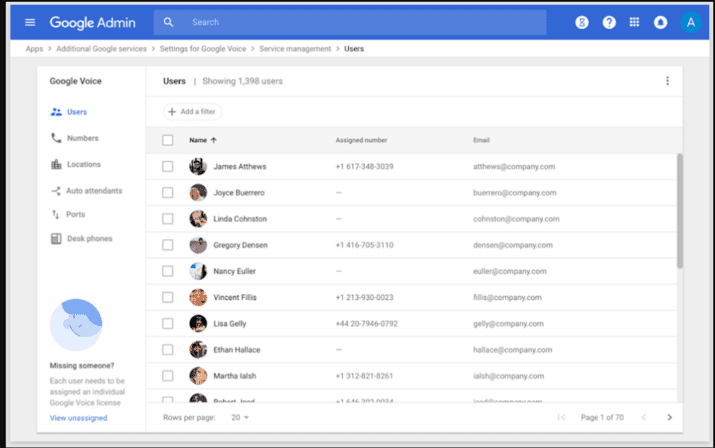
Task: Open the Desk phones section
Action: tap(89, 239)
